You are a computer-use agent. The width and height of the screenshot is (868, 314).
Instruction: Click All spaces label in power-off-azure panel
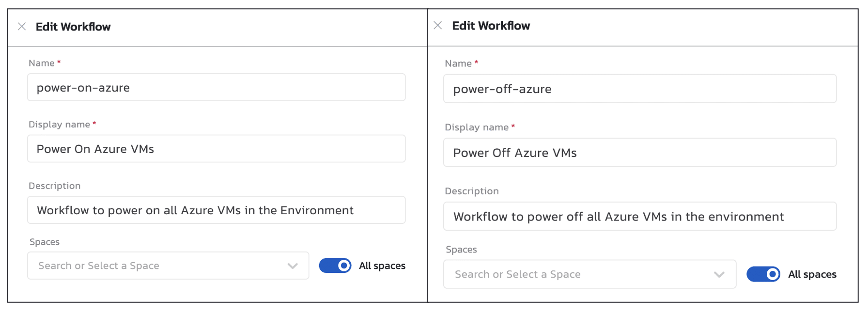click(x=812, y=274)
